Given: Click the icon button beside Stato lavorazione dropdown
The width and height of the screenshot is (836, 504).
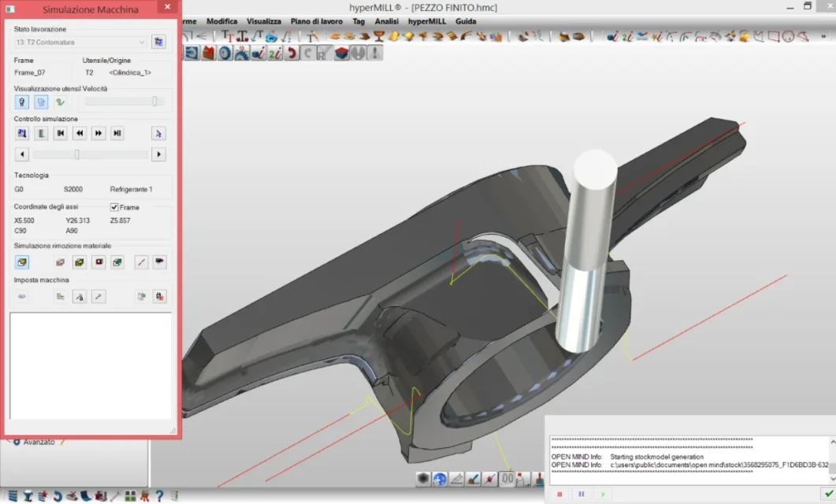Looking at the screenshot, I should pos(158,42).
